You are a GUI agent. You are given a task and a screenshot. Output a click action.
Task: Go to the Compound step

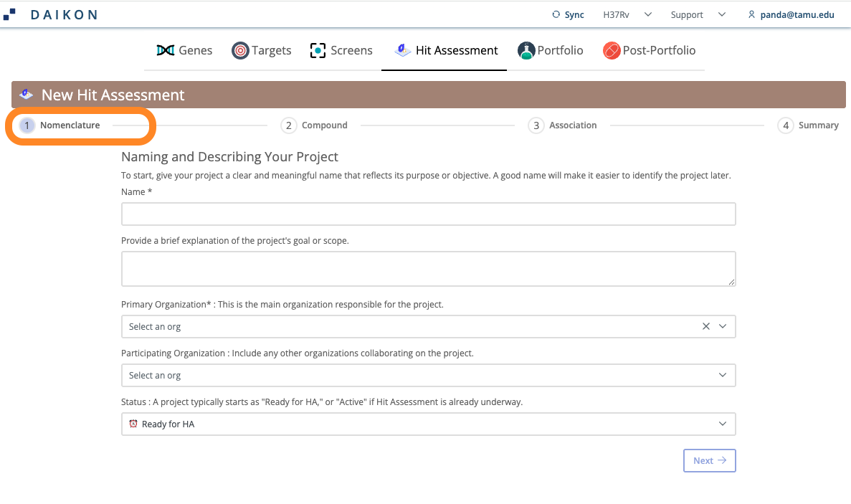[x=314, y=125]
